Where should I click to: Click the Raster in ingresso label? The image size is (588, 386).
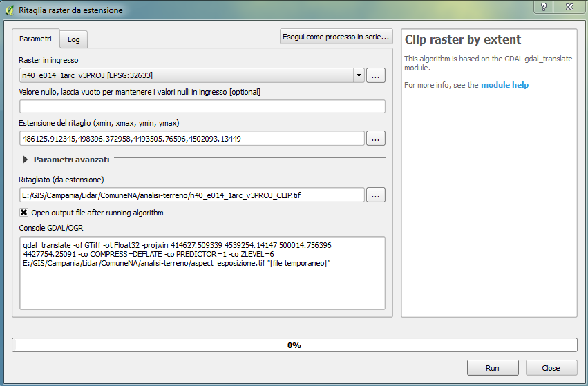49,60
